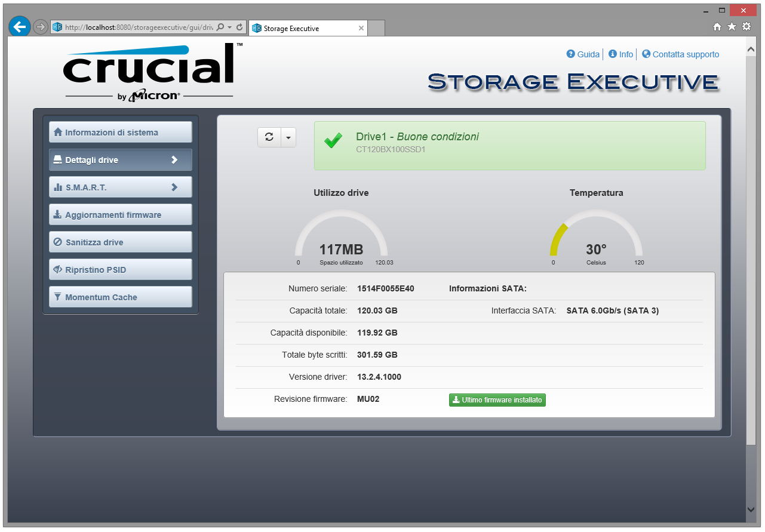This screenshot has width=765, height=532.
Task: Click the green checkmark status icon
Action: pos(333,141)
